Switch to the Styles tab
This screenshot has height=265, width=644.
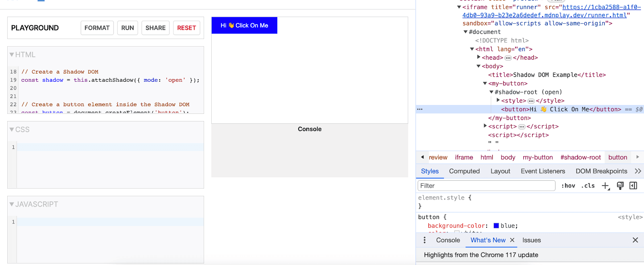[430, 171]
